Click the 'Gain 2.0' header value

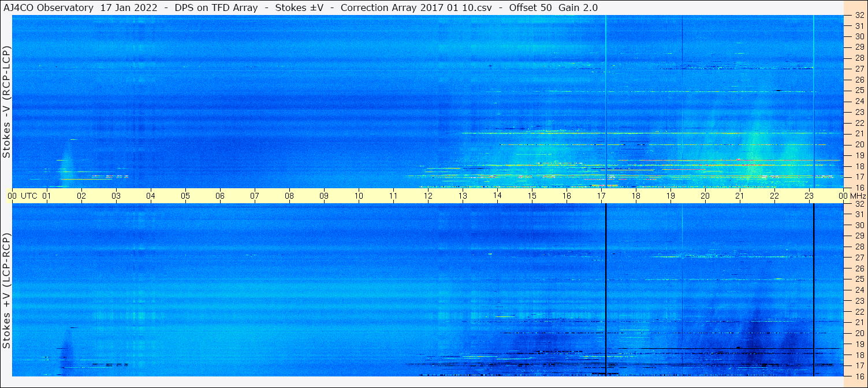pyautogui.click(x=578, y=8)
